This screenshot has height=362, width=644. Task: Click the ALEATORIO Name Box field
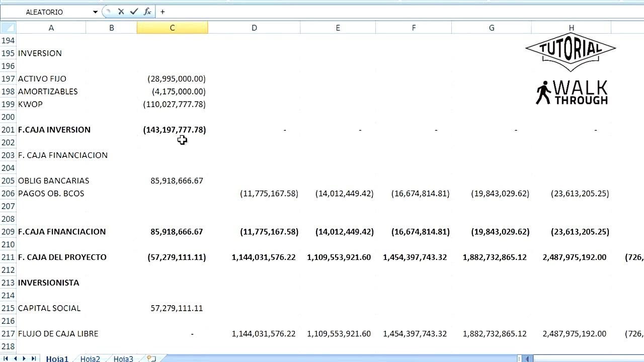click(46, 12)
